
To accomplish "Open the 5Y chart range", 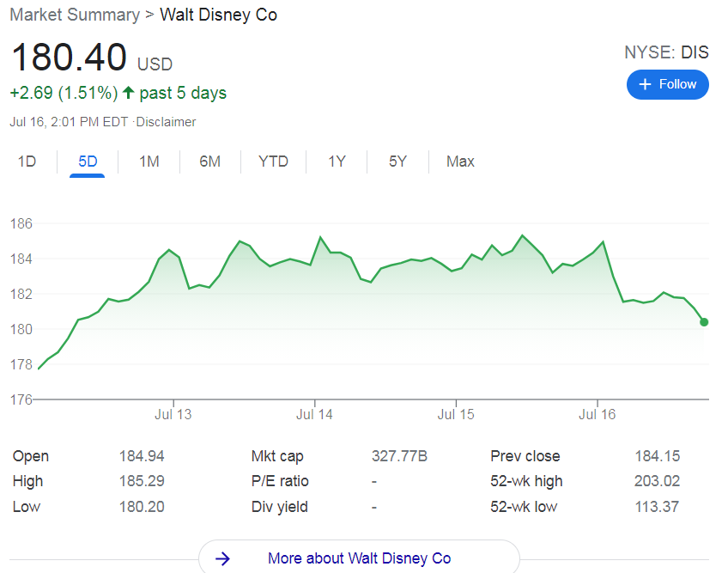I will (397, 162).
